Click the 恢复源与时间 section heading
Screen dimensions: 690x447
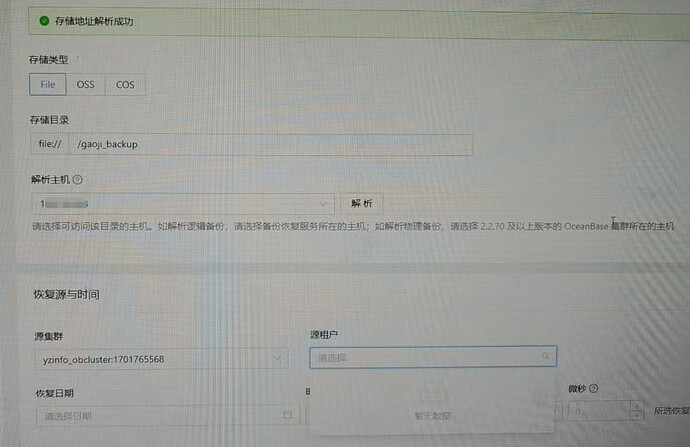pos(66,294)
